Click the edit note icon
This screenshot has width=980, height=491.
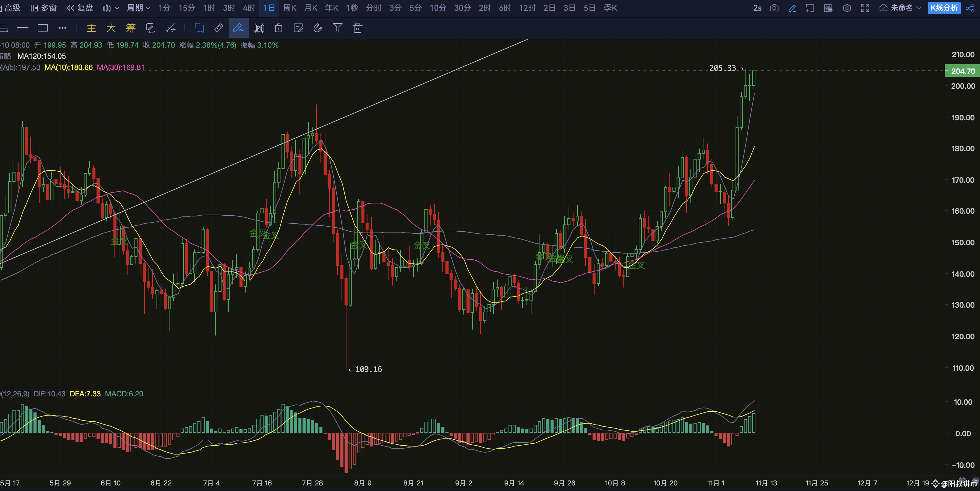click(298, 28)
